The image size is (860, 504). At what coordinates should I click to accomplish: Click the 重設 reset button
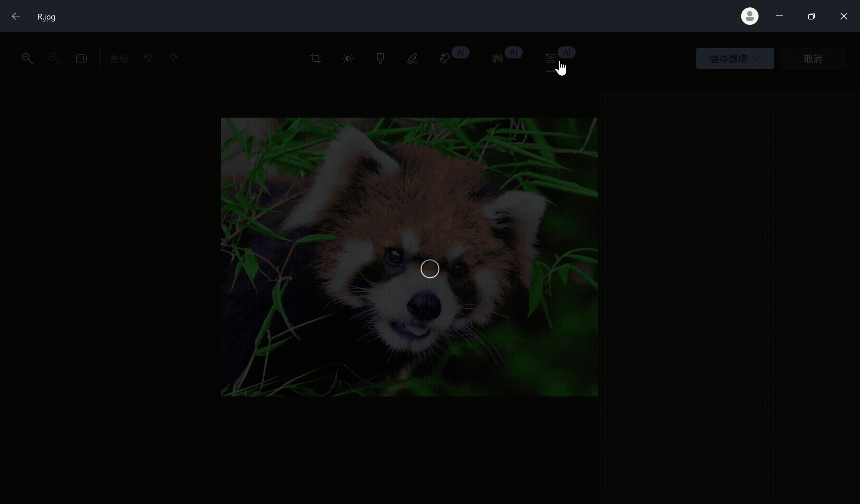coord(119,59)
